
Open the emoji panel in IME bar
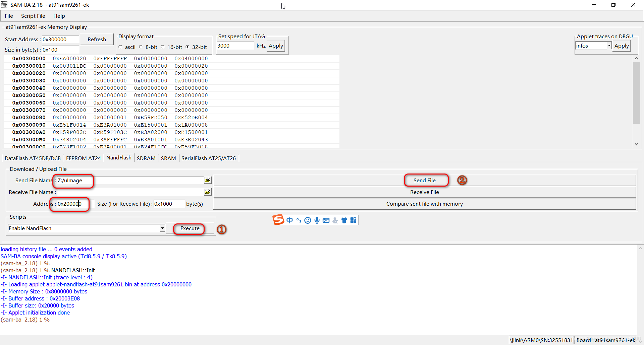click(308, 220)
